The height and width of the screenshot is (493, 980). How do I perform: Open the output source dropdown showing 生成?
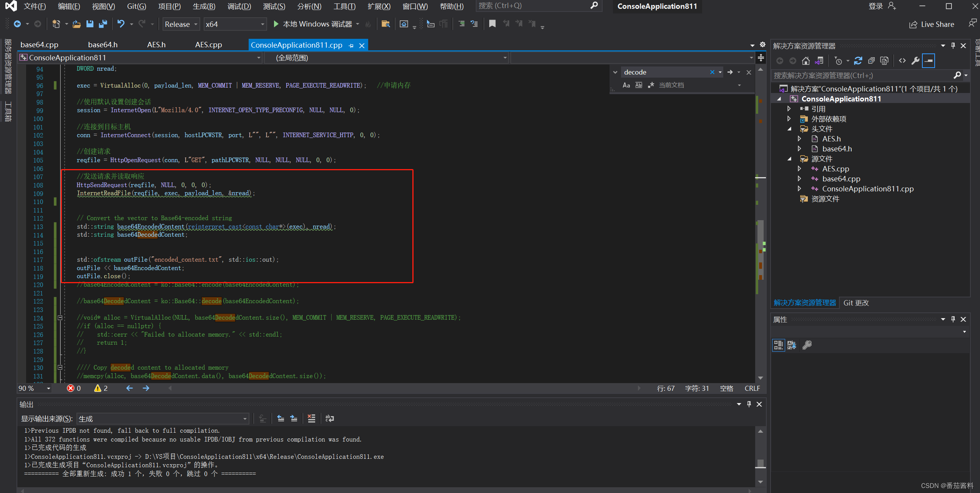163,418
